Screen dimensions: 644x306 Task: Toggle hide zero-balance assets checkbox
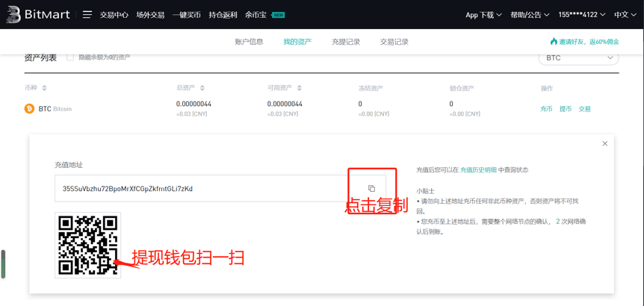click(x=70, y=57)
